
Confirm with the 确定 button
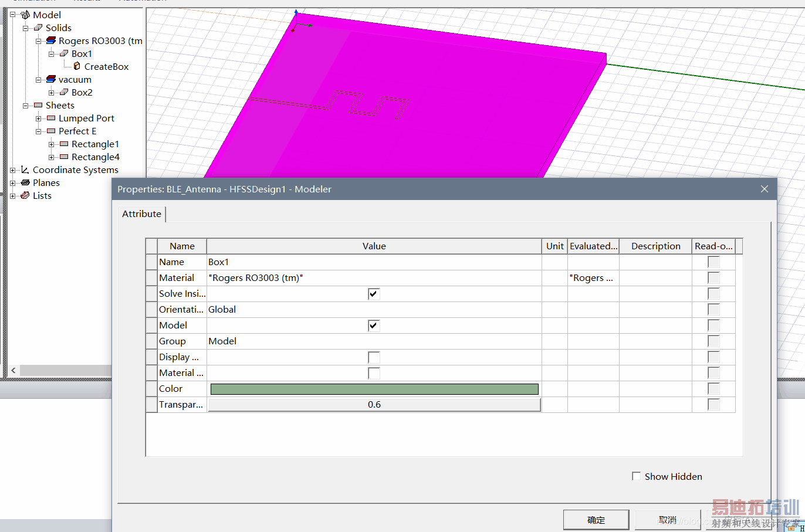[596, 520]
